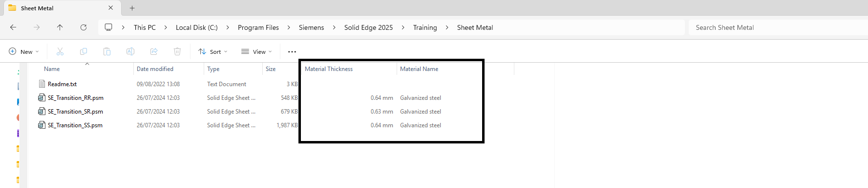Navigate to Training breadcrumb
The height and width of the screenshot is (188, 868).
(425, 27)
